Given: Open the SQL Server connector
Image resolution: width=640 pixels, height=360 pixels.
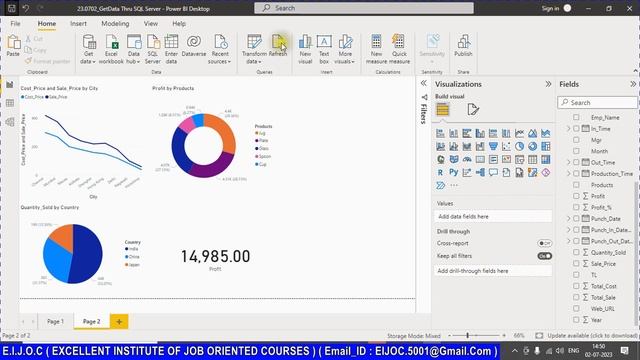Looking at the screenshot, I should [153, 49].
